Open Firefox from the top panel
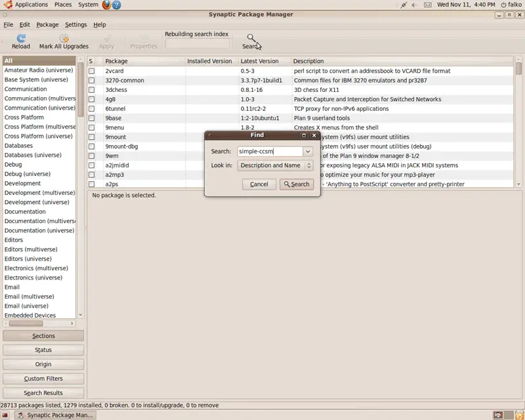This screenshot has height=420, width=525. [106, 5]
